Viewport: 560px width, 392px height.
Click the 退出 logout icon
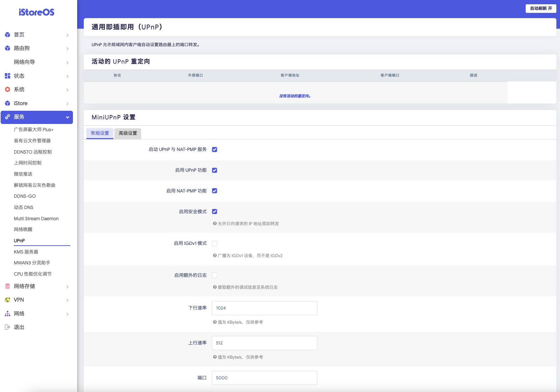tap(7, 327)
